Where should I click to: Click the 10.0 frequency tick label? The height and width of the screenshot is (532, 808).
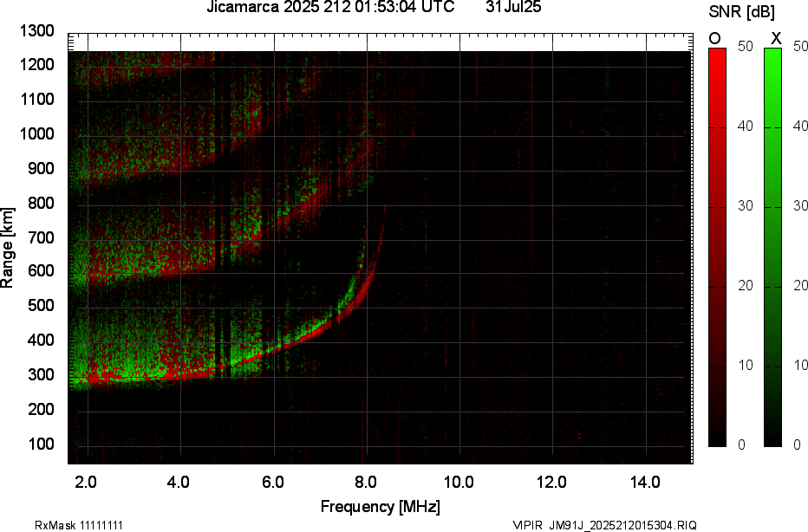[x=459, y=482]
